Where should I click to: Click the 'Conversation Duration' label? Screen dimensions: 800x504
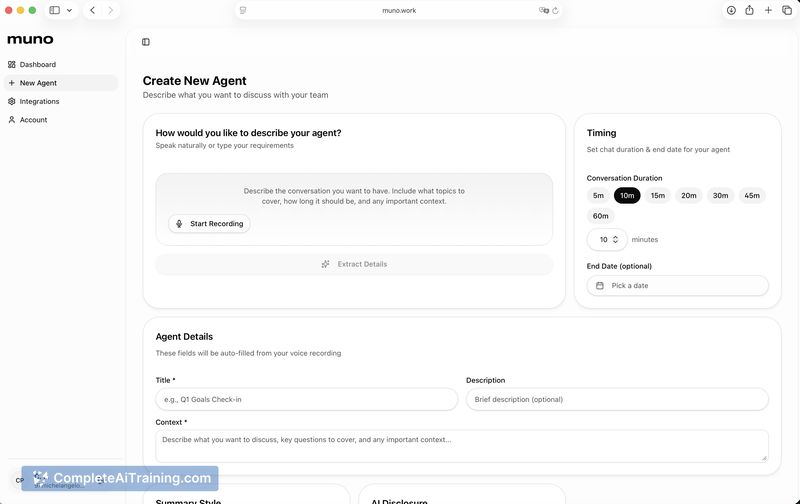click(624, 178)
